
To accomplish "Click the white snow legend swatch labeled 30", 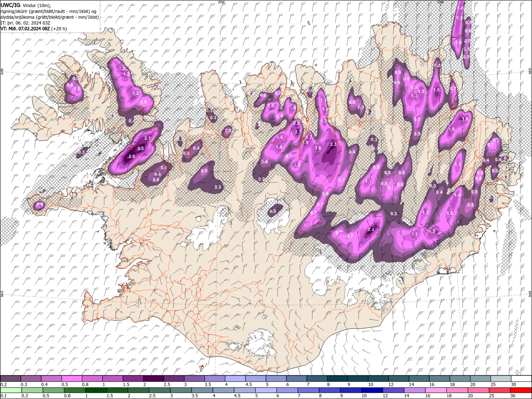I will 521,379.
